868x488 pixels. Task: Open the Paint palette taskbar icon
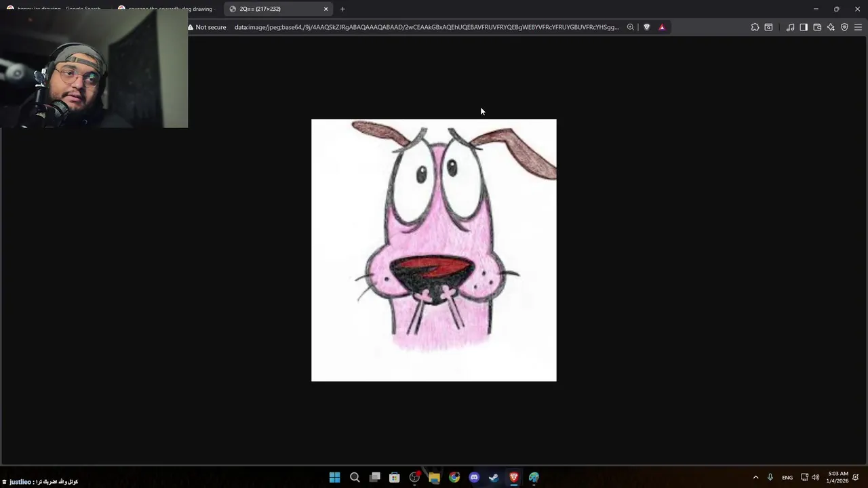click(x=534, y=477)
